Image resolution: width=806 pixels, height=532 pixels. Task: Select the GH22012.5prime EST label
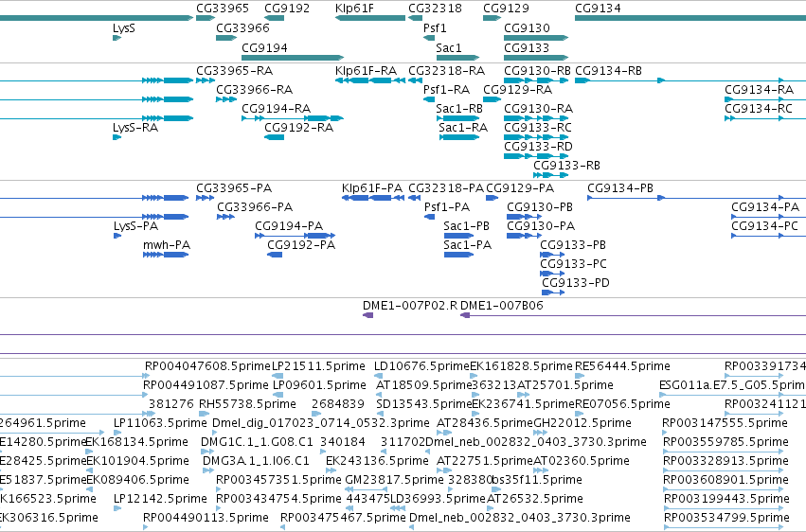tap(582, 424)
